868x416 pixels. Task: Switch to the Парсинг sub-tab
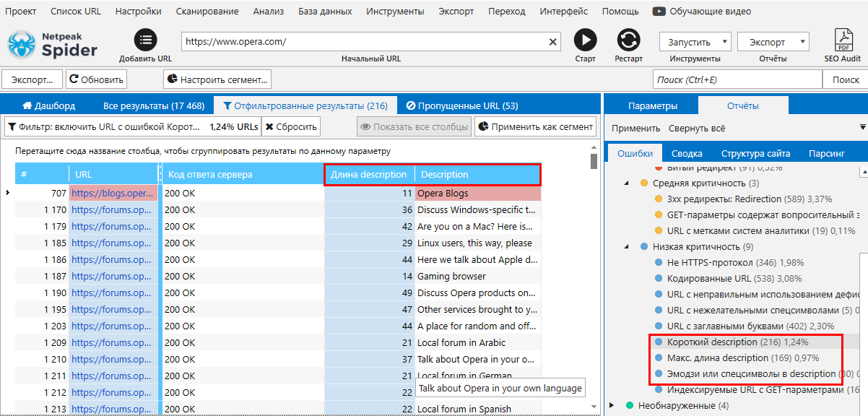826,153
